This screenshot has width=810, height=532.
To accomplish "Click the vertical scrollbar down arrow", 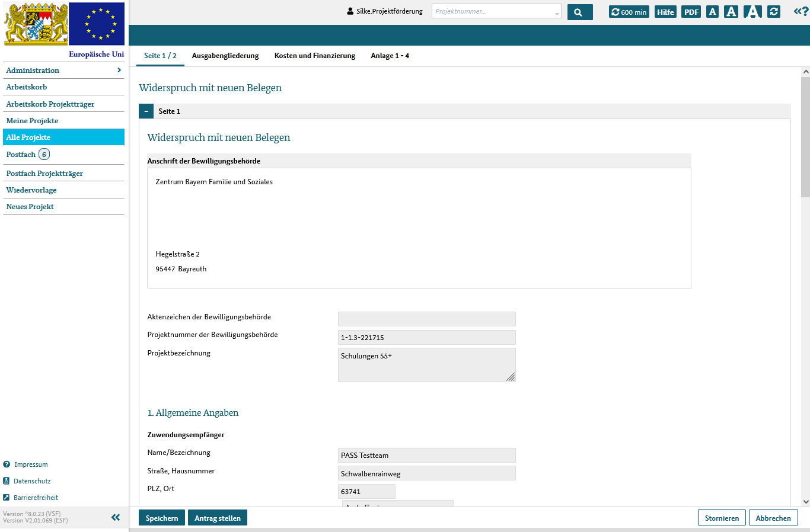I will 805,502.
